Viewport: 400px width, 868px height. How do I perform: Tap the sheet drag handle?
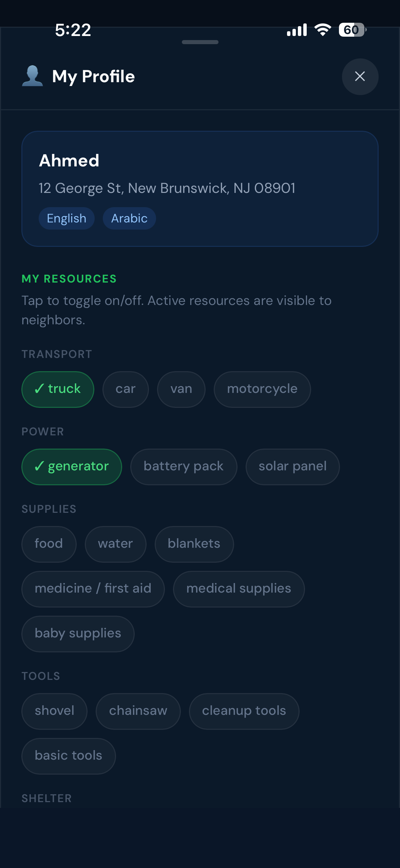click(200, 42)
